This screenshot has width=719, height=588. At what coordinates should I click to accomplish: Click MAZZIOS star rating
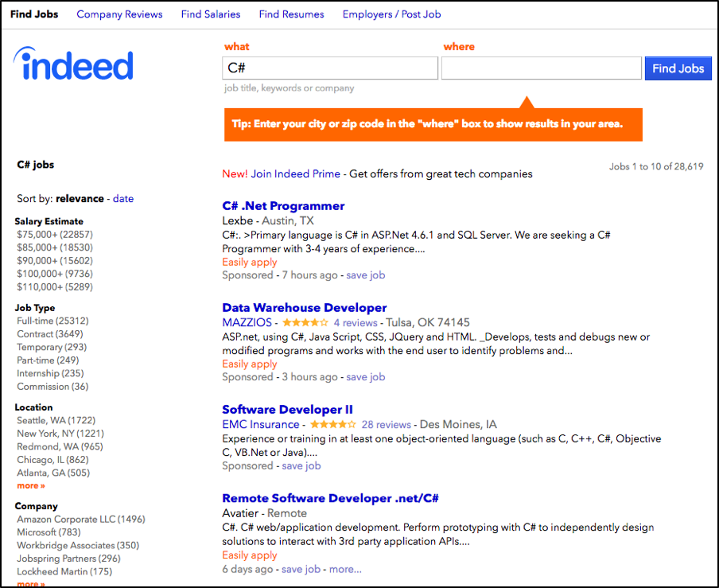305,322
